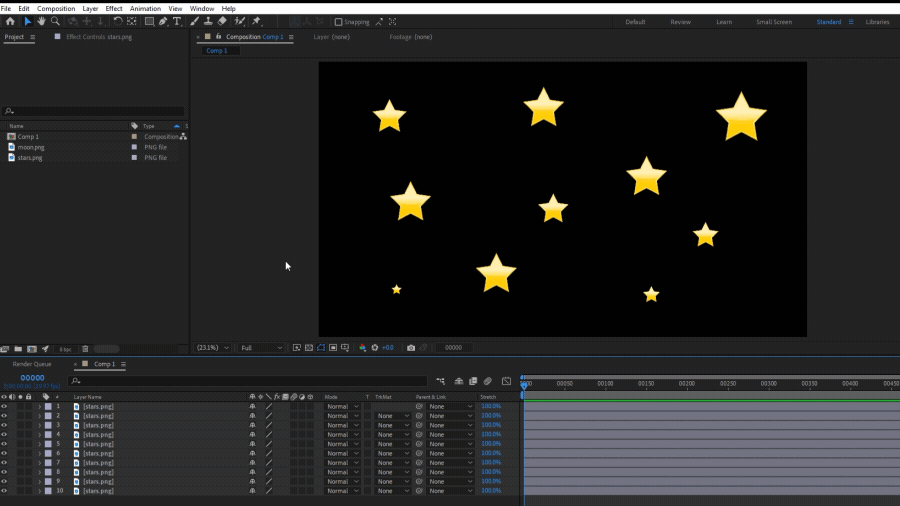Click layer 1 label color swatch

pyautogui.click(x=48, y=406)
